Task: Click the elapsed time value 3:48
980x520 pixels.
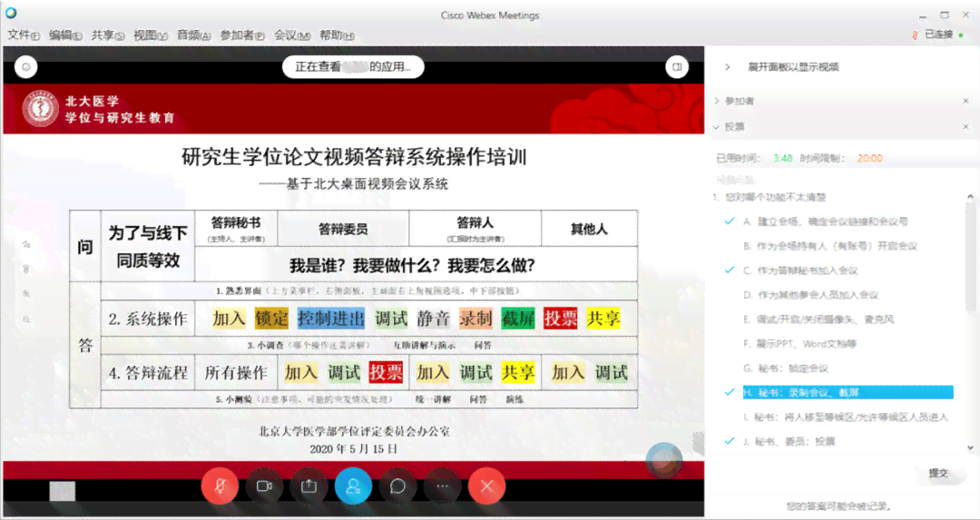Action: (x=782, y=158)
